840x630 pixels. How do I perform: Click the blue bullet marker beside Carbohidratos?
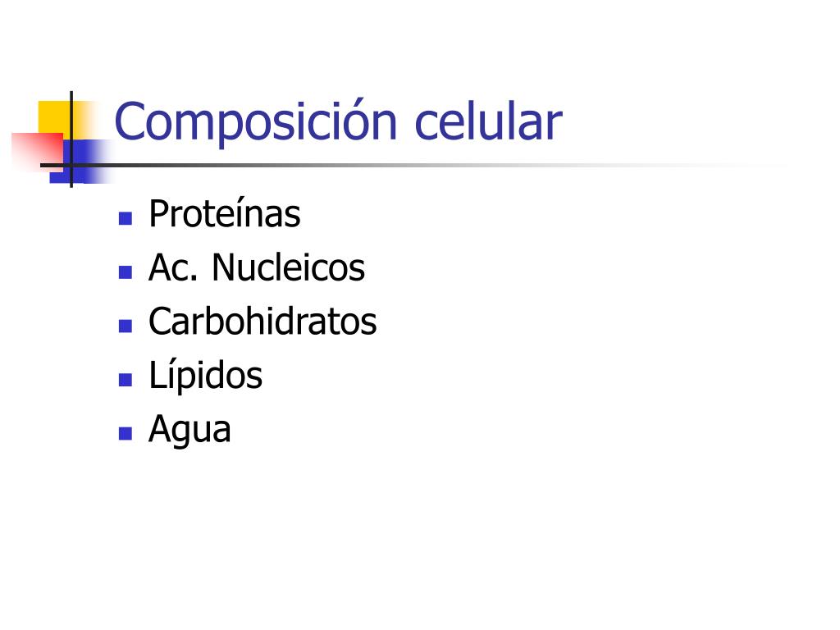(126, 326)
